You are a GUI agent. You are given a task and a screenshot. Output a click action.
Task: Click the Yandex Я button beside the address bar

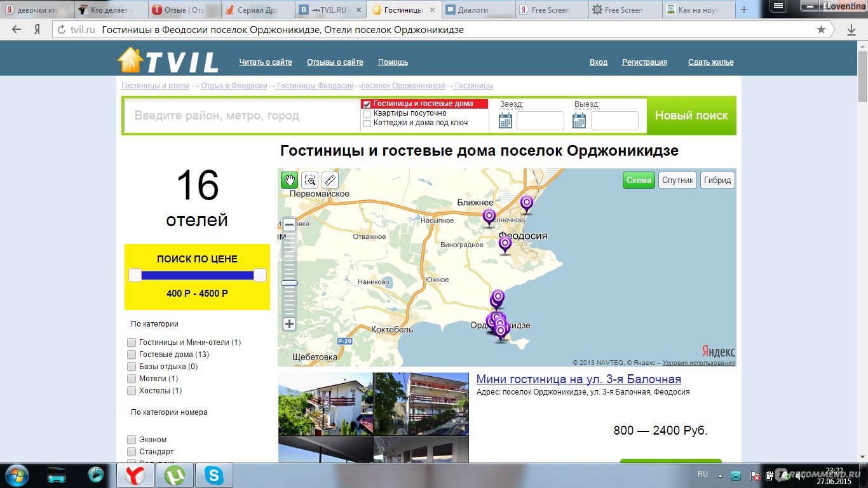pos(37,30)
